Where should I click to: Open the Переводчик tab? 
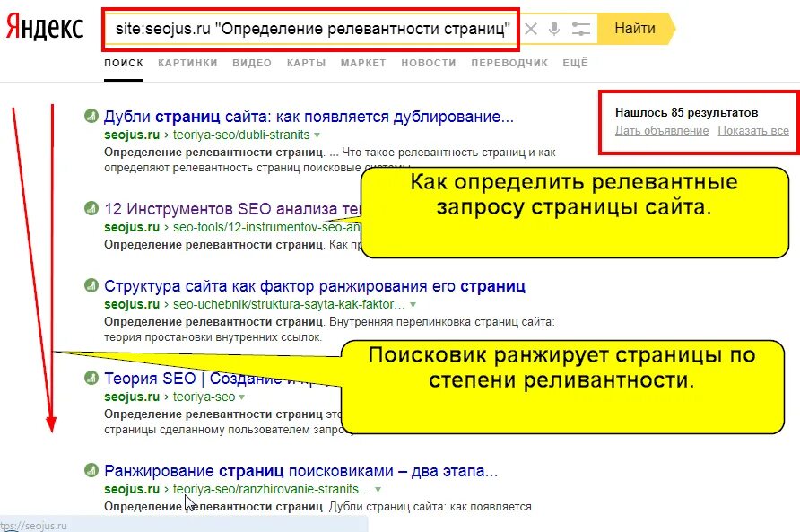coord(509,63)
